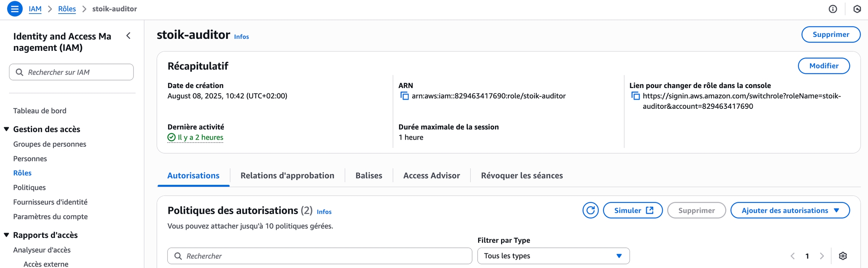This screenshot has width=868, height=268.
Task: Switch to Relations d'approbation tab
Action: (x=287, y=175)
